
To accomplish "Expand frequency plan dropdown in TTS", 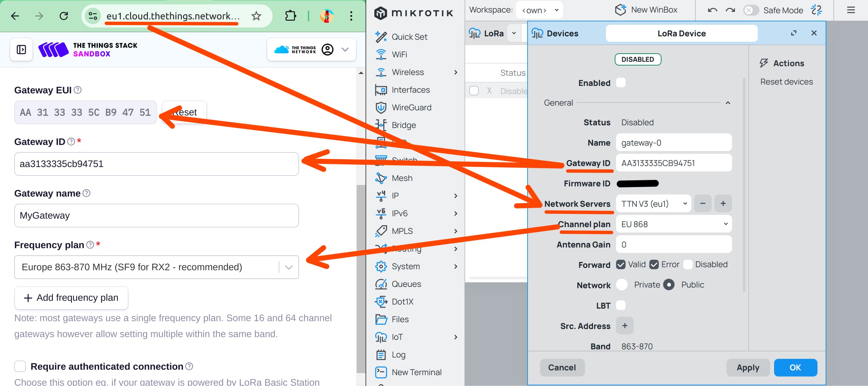I will (x=289, y=267).
